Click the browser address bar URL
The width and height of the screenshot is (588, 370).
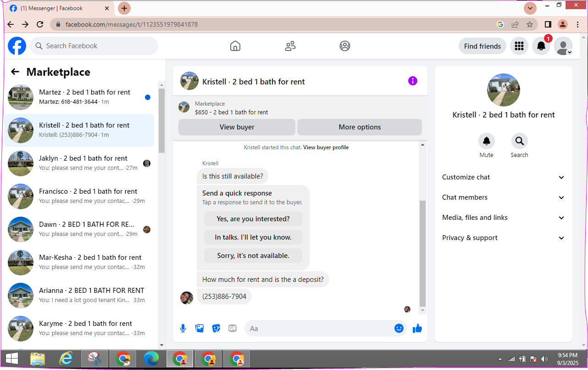point(132,24)
